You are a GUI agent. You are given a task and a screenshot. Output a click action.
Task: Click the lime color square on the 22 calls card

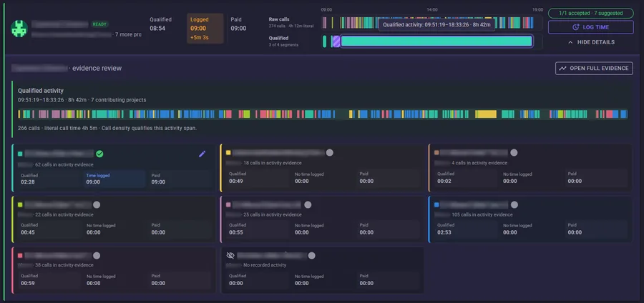(x=20, y=204)
